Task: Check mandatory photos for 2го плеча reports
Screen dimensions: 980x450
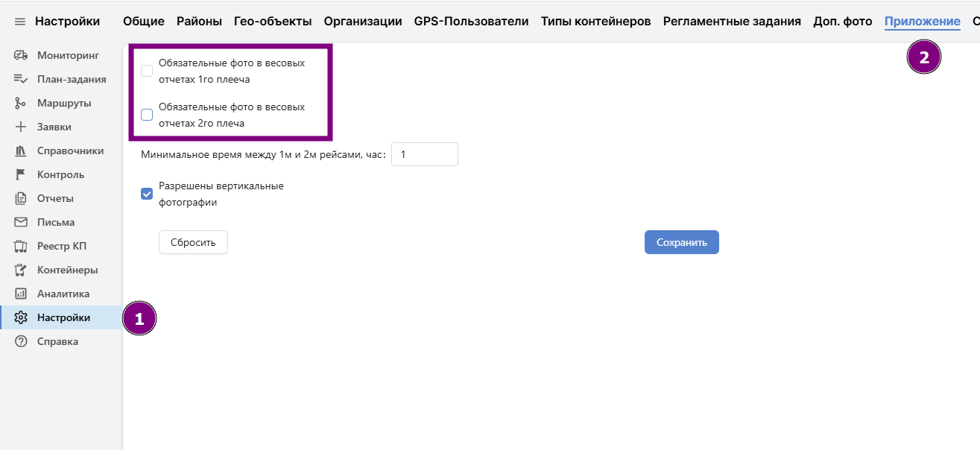Action: [147, 115]
